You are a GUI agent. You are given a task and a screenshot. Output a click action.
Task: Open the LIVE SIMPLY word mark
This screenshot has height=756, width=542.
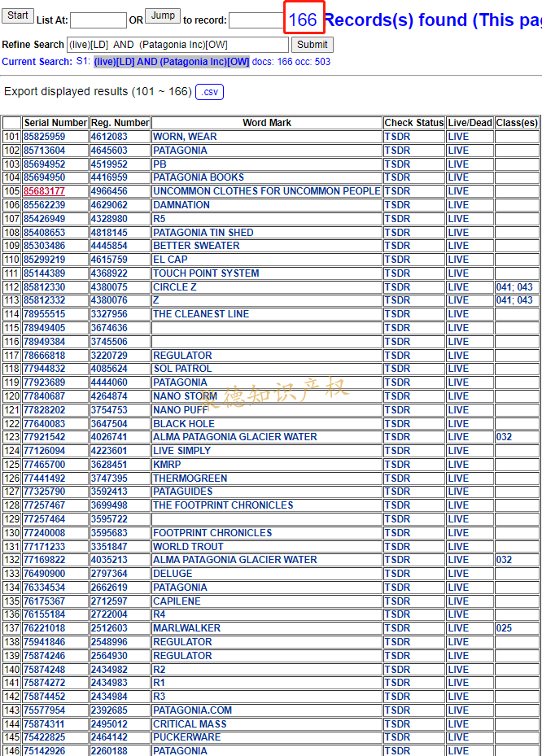181,451
